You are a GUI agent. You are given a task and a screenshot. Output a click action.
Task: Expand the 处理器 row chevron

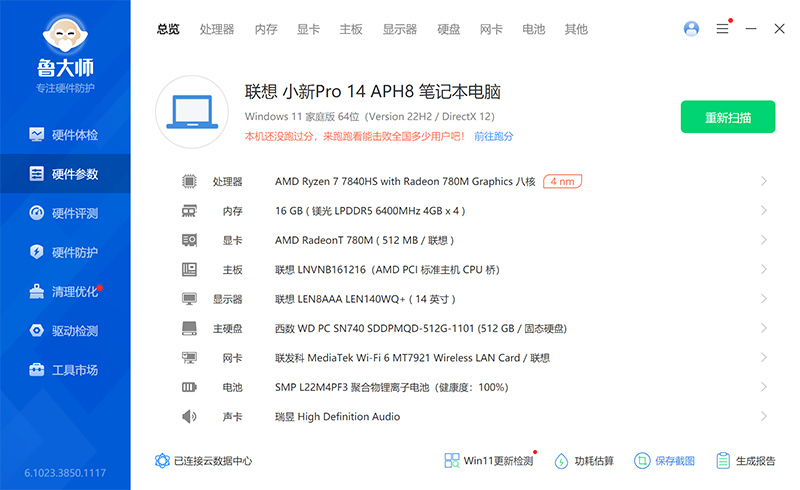764,181
